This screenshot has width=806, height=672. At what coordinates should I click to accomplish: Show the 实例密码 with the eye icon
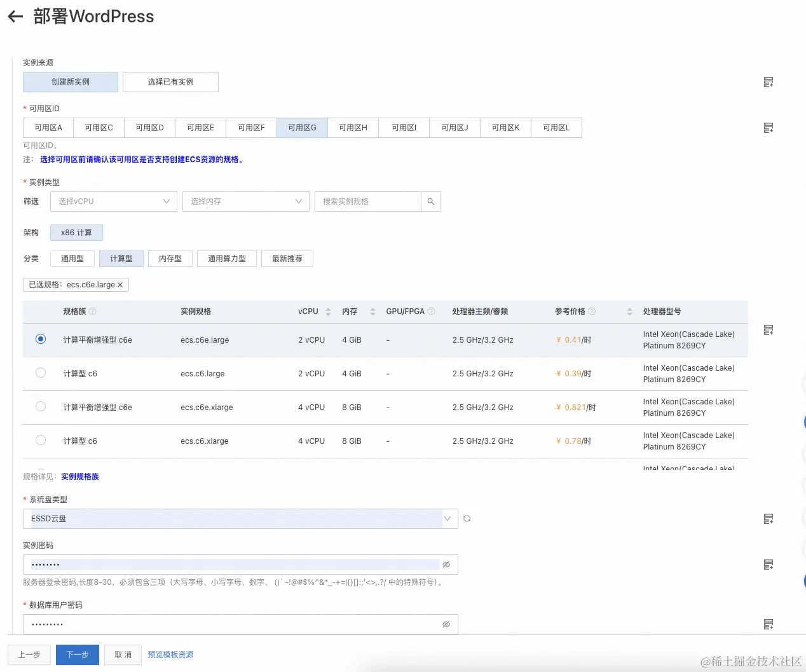[446, 565]
